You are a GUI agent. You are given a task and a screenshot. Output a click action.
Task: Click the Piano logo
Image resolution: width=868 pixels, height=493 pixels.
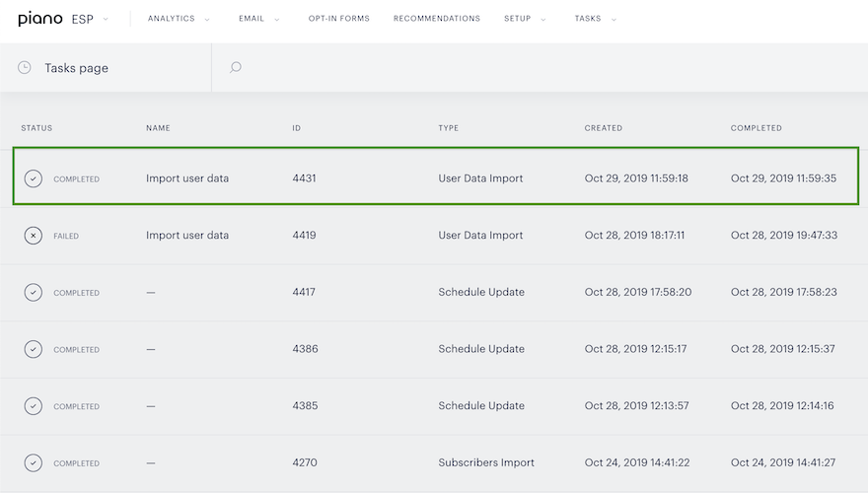pyautogui.click(x=40, y=19)
